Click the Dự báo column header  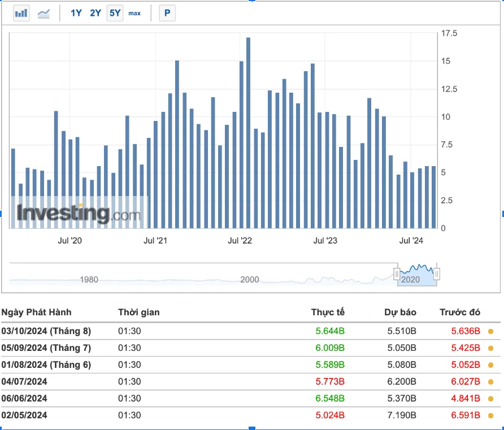coord(400,312)
